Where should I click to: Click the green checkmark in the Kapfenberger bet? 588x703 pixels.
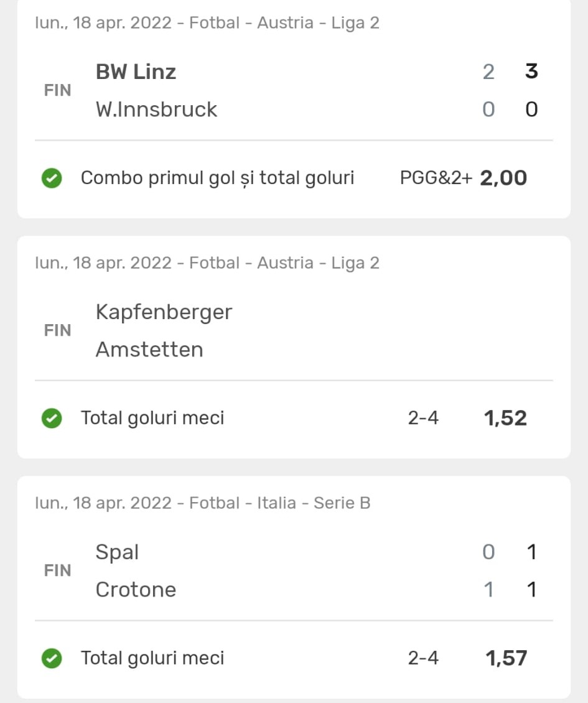[52, 419]
